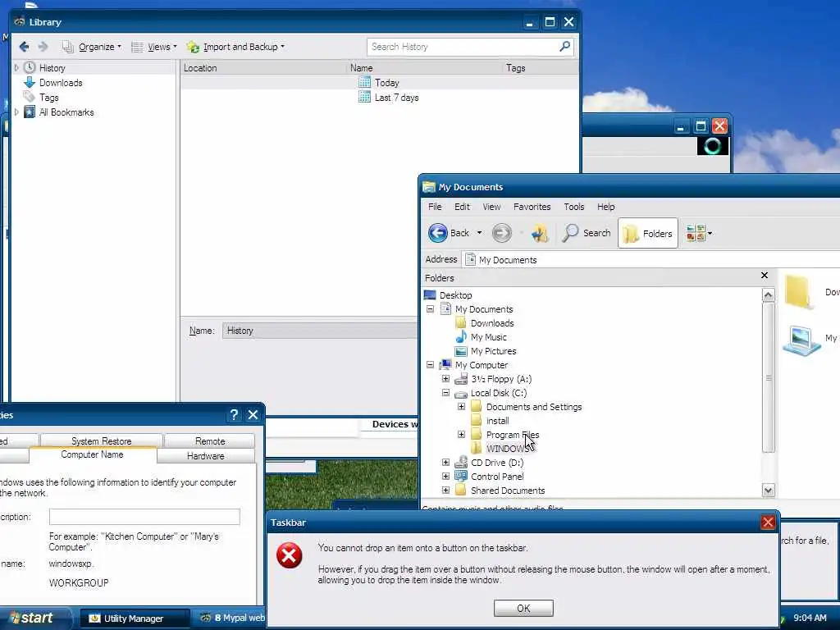This screenshot has width=840, height=630.
Task: Expand 3½ Floppy (A:) node
Action: tap(445, 379)
